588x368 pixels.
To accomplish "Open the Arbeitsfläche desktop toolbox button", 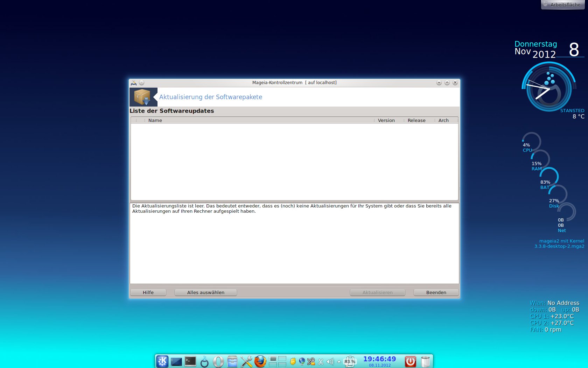I will tap(562, 5).
